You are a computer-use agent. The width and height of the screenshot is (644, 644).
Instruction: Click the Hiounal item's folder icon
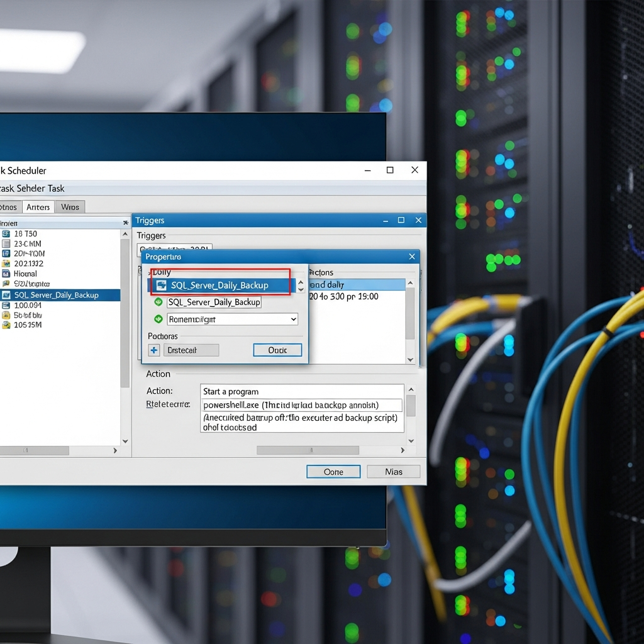[x=6, y=274]
